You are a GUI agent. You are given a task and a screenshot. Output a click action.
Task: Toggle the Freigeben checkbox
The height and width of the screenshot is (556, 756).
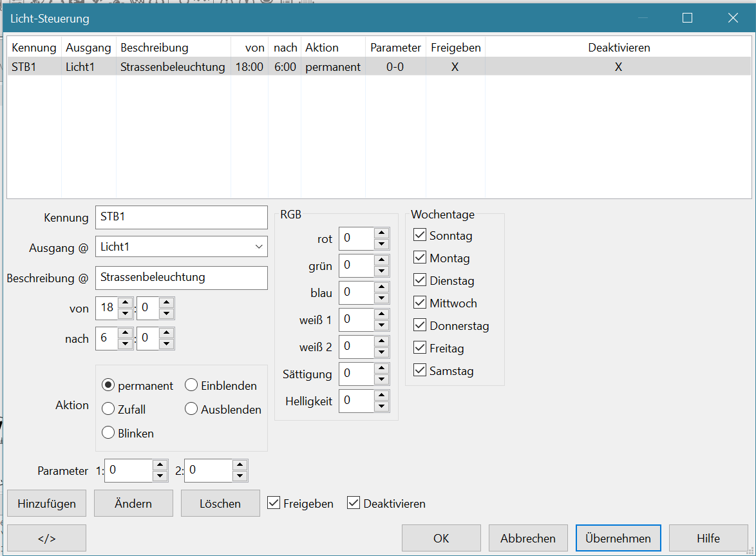tap(274, 503)
